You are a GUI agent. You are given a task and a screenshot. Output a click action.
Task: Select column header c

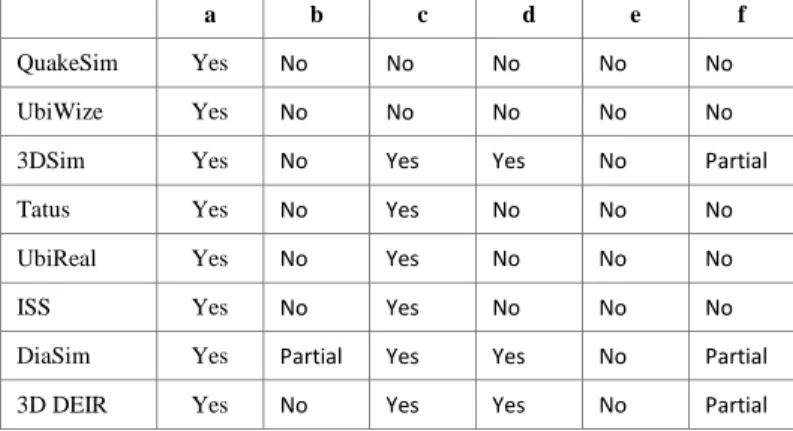coord(423,16)
